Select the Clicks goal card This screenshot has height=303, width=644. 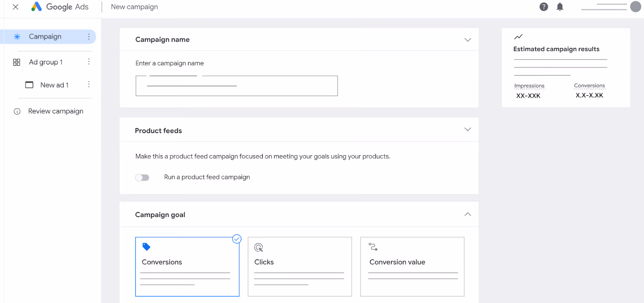click(300, 267)
